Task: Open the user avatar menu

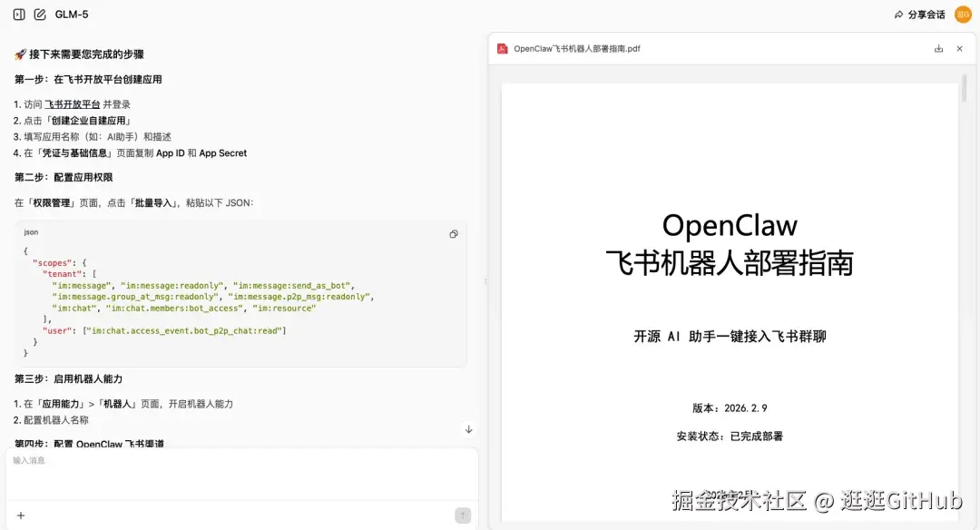Action: pyautogui.click(x=963, y=15)
